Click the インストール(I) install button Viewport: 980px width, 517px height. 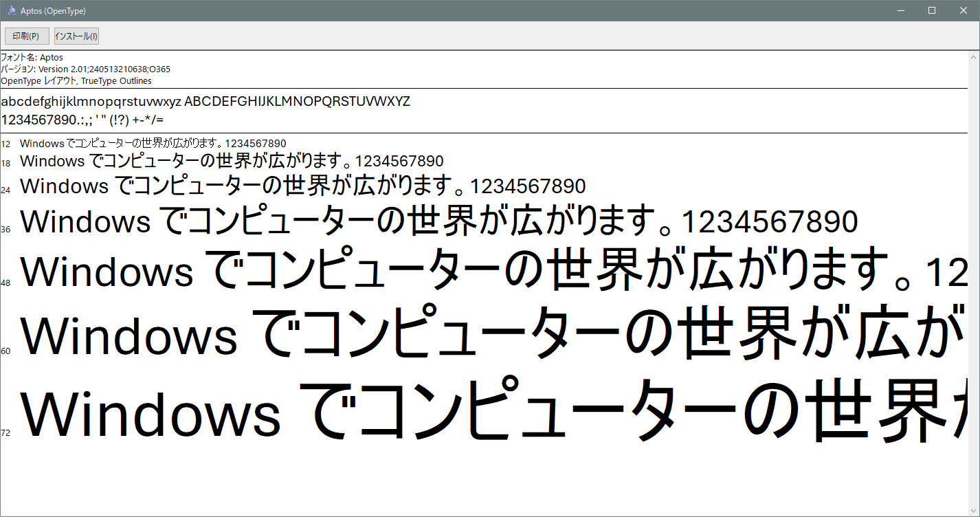click(x=76, y=36)
